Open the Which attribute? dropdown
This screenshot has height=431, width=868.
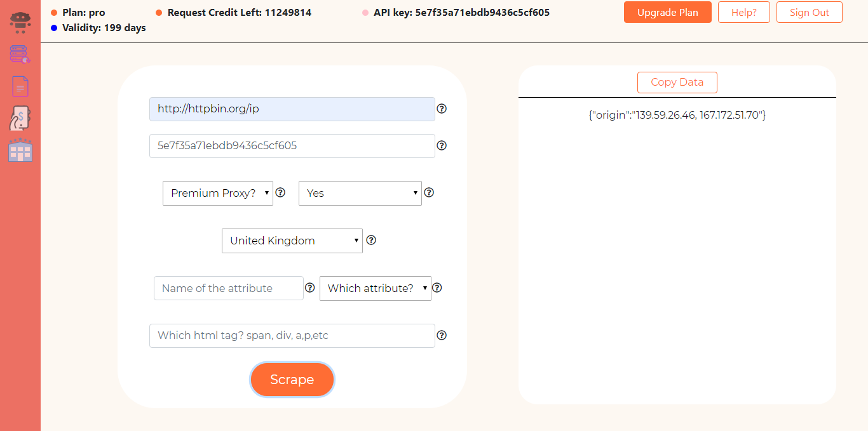click(x=376, y=288)
